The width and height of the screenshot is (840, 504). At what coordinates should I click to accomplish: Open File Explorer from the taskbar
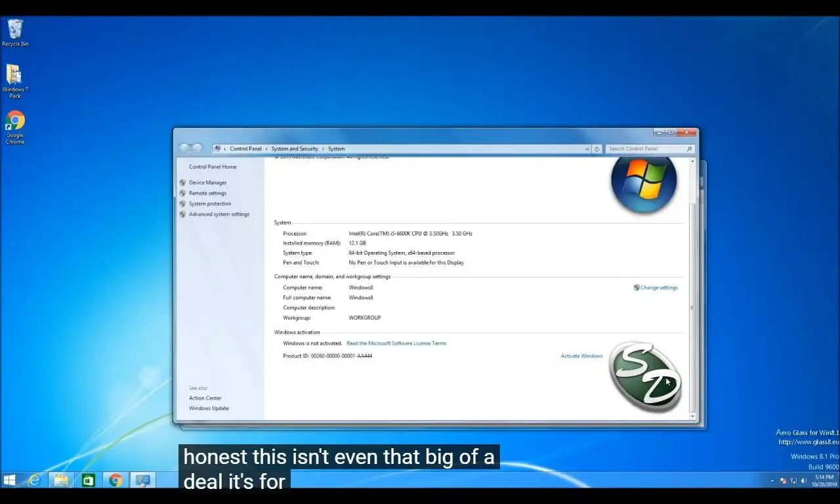click(61, 480)
